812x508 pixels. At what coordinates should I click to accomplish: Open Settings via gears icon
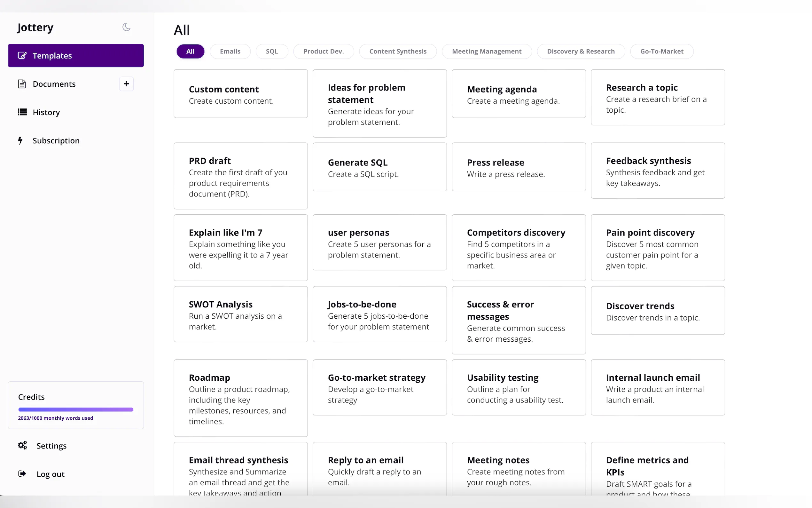point(22,446)
